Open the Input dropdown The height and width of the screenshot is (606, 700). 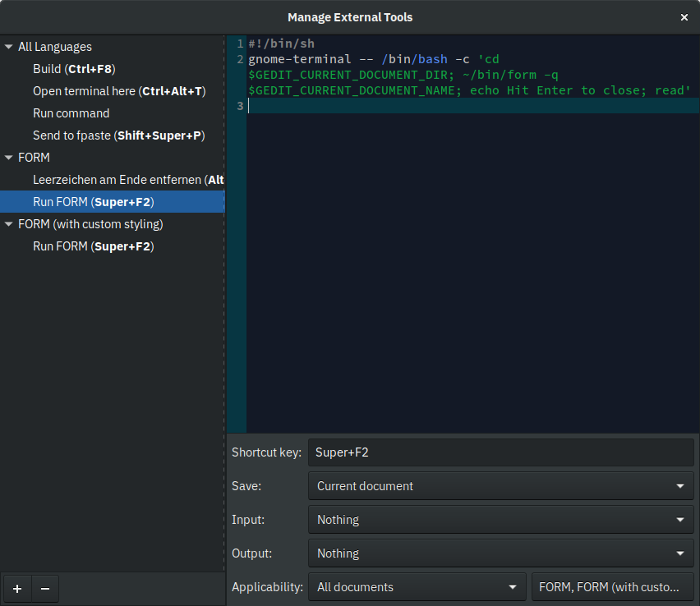click(x=500, y=520)
